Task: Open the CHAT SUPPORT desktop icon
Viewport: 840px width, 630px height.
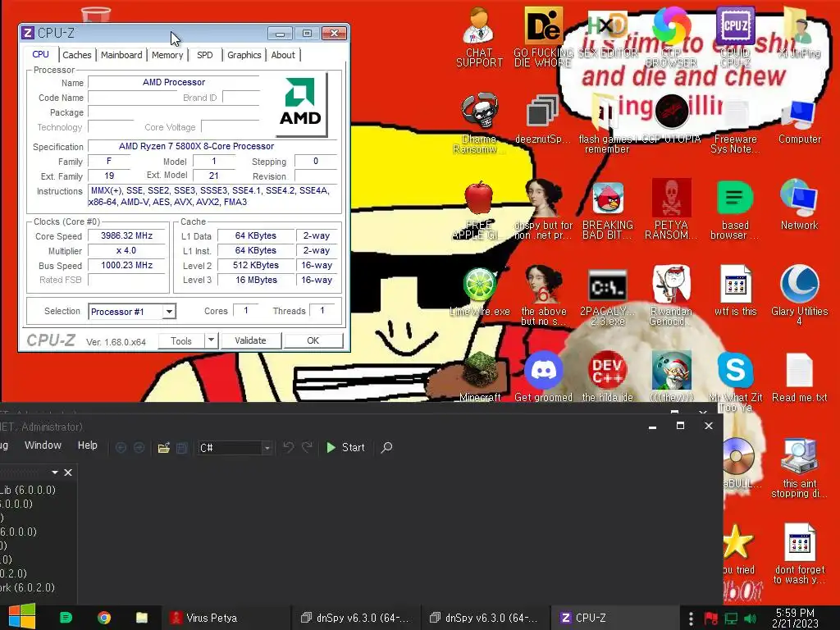Action: pyautogui.click(x=479, y=36)
